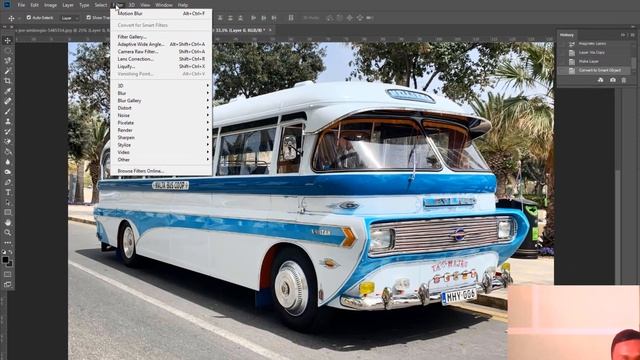Click the background color swatch
The height and width of the screenshot is (360, 640).
(10, 264)
